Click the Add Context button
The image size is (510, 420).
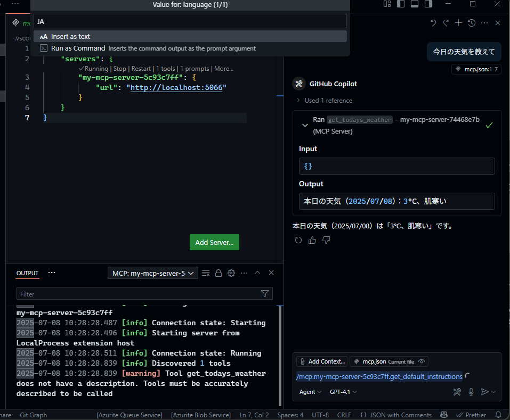coord(322,361)
